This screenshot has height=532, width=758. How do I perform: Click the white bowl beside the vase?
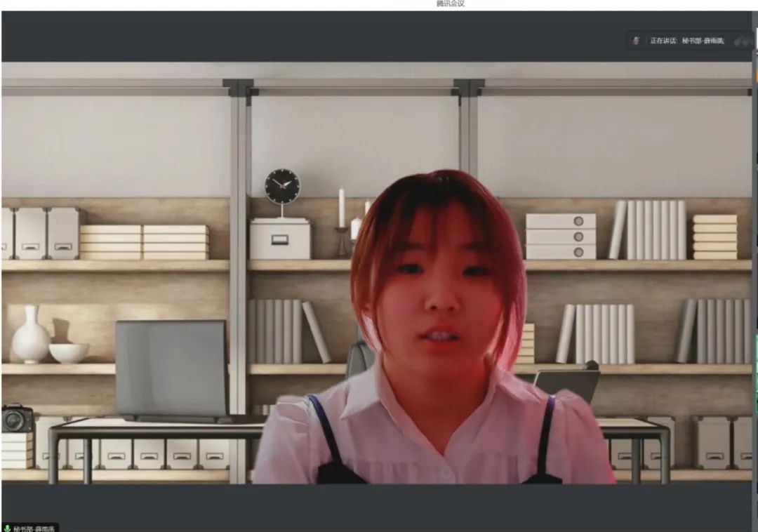point(69,352)
